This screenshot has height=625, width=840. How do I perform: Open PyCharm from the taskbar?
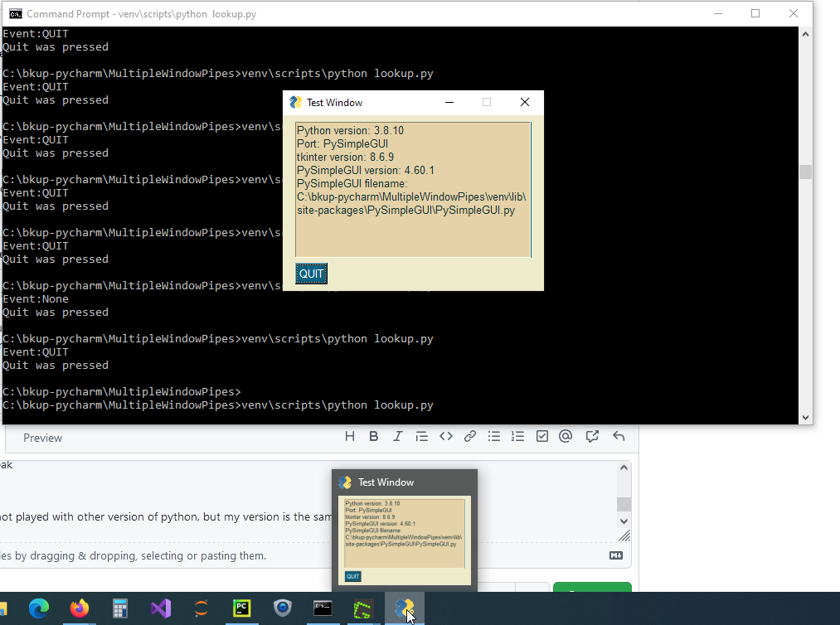pos(241,609)
